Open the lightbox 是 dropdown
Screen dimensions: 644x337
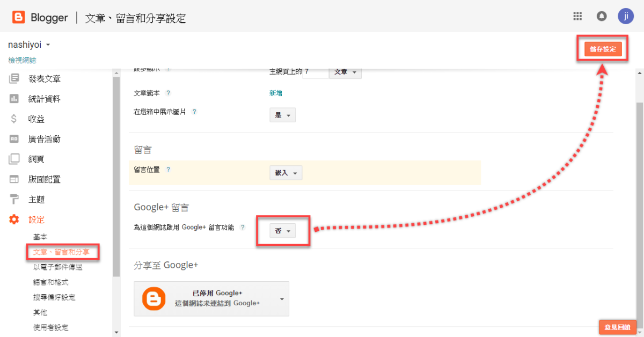tap(282, 115)
